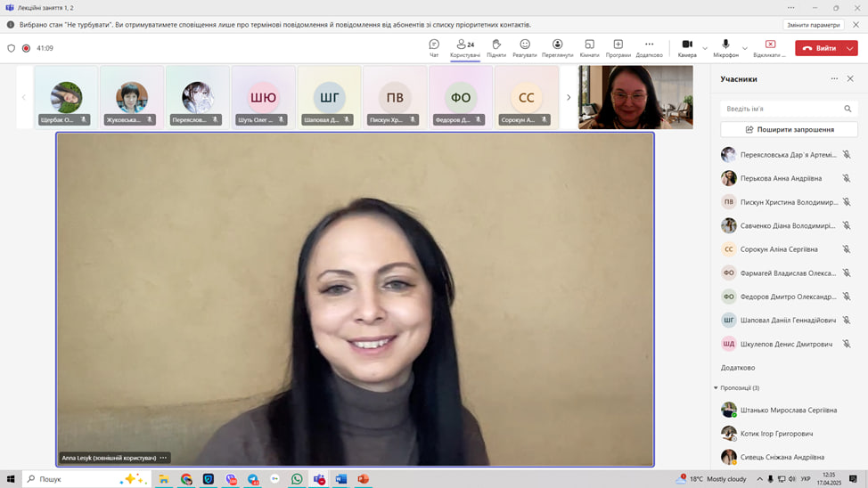Select Шуть Олег participant tile
868x488 pixels.
click(264, 97)
